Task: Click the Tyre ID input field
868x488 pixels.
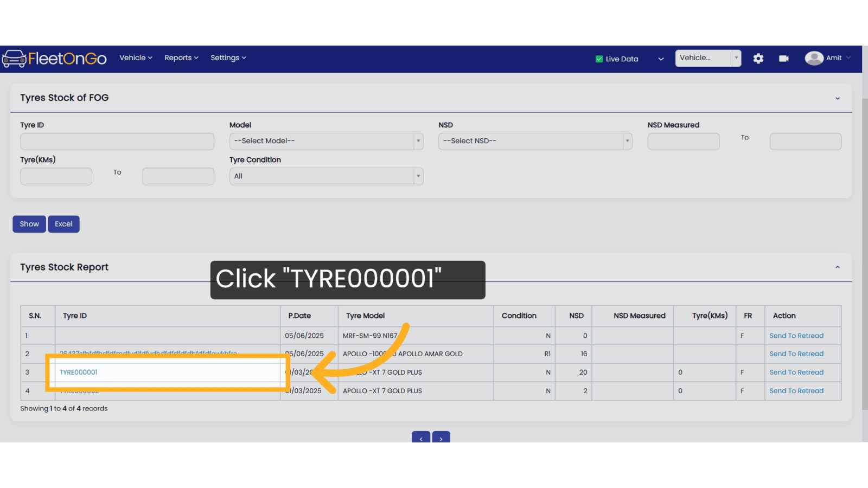Action: [x=117, y=142]
